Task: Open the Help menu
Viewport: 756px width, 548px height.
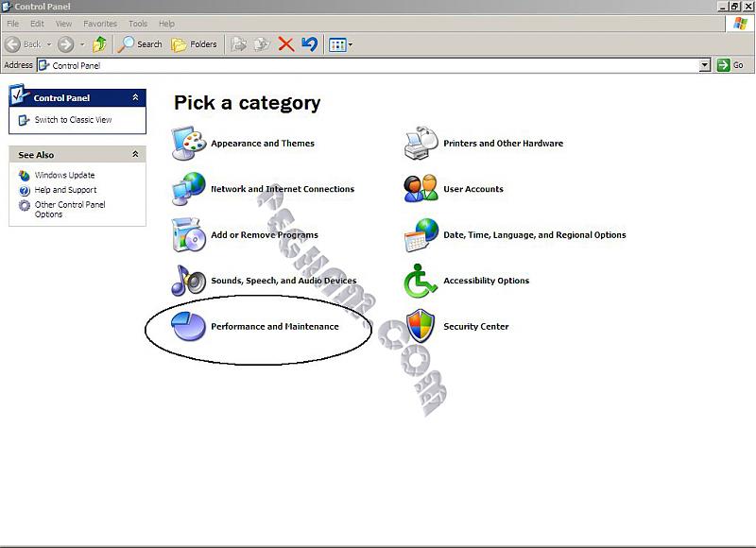Action: coord(167,24)
